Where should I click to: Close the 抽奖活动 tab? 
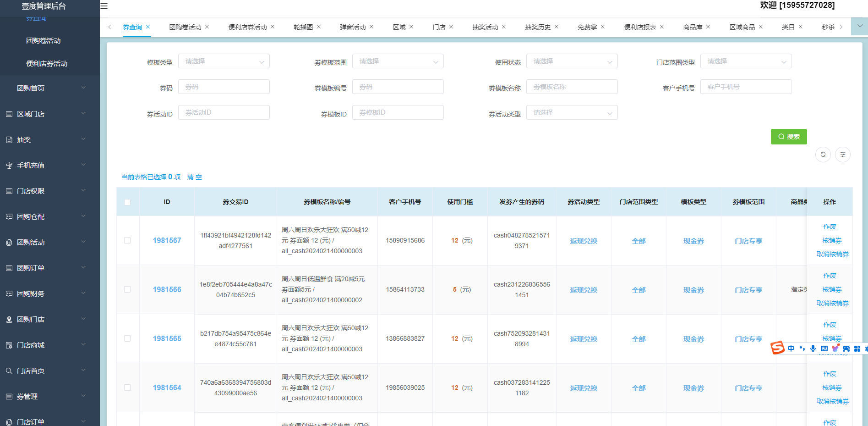(504, 27)
